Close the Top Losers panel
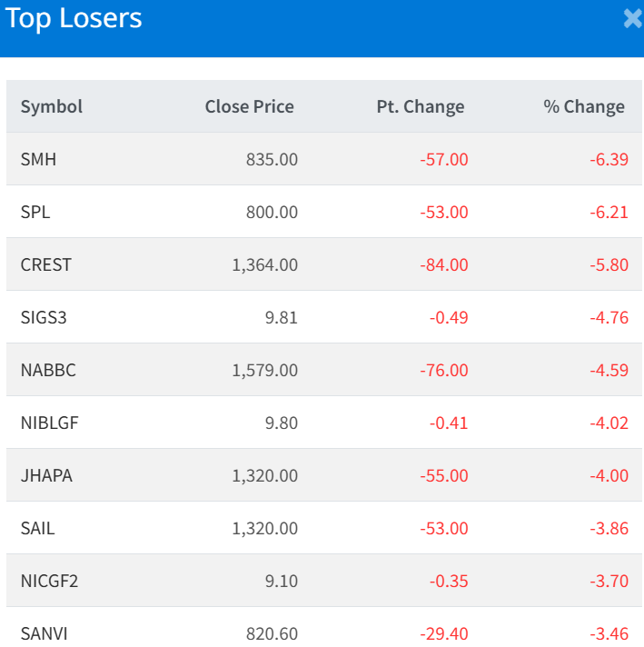Image resolution: width=644 pixels, height=647 pixels. click(x=632, y=19)
